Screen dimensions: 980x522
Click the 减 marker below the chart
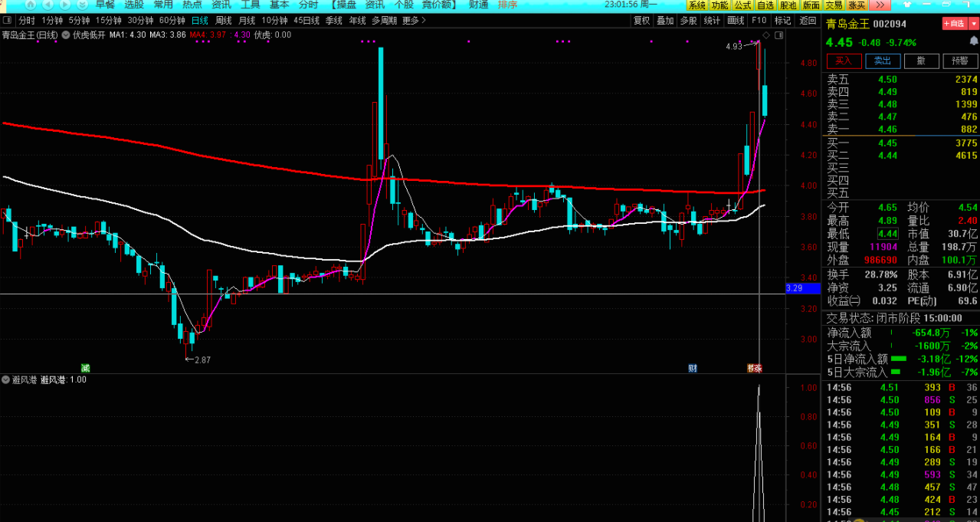[x=85, y=368]
